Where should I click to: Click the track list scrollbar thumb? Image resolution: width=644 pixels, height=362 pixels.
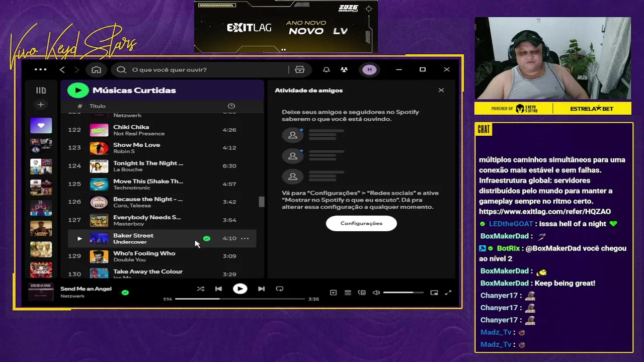tap(262, 202)
